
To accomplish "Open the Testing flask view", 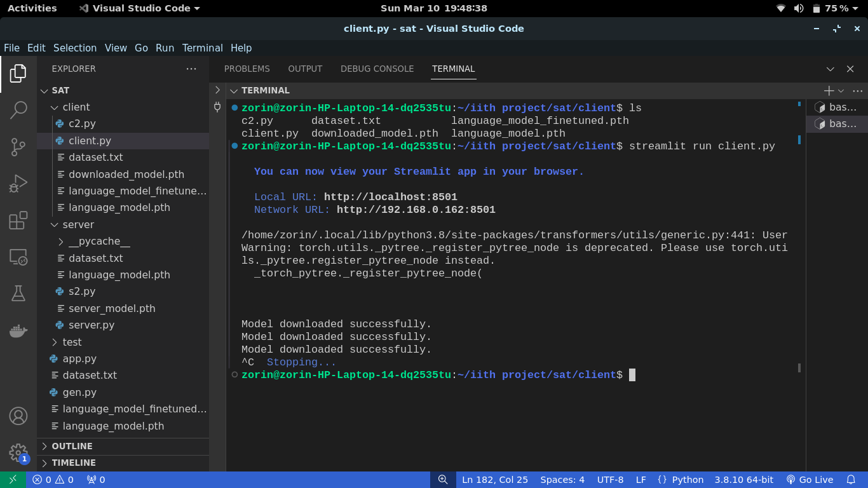I will pos(18,294).
